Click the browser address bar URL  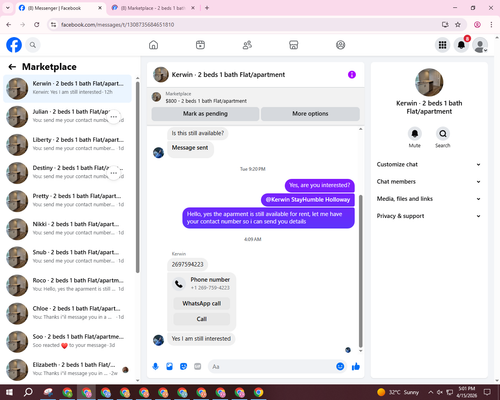[x=117, y=25]
